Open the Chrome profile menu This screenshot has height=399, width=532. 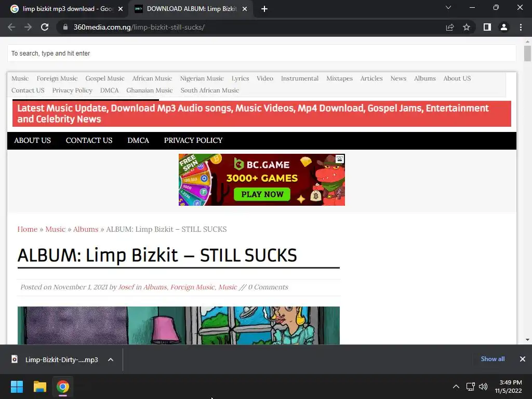pyautogui.click(x=504, y=27)
